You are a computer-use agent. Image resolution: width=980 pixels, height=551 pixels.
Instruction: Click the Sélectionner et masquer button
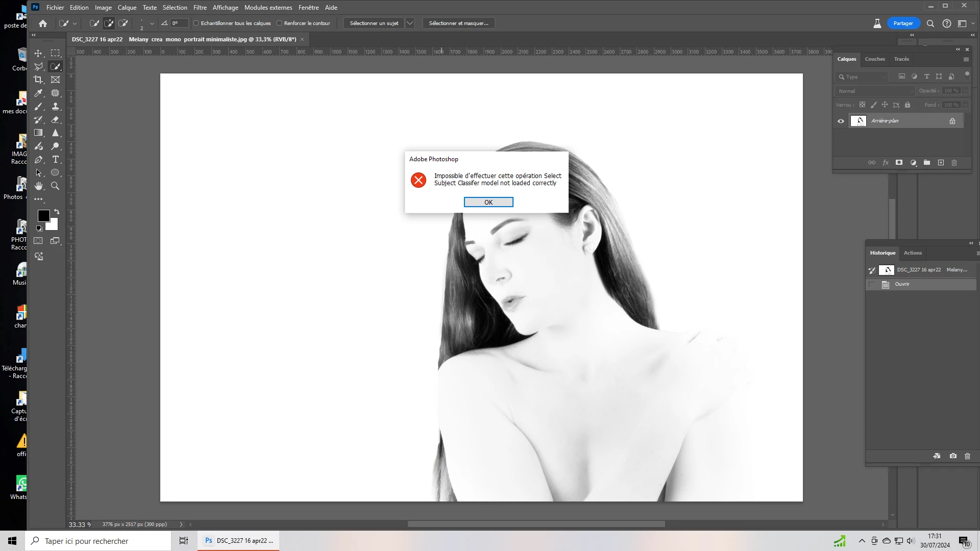coord(458,23)
